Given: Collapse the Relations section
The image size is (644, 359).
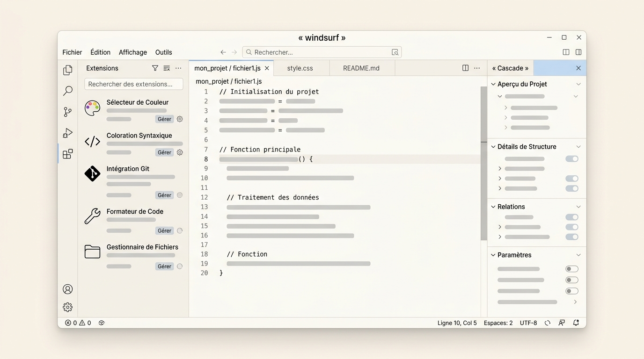Looking at the screenshot, I should 493,207.
